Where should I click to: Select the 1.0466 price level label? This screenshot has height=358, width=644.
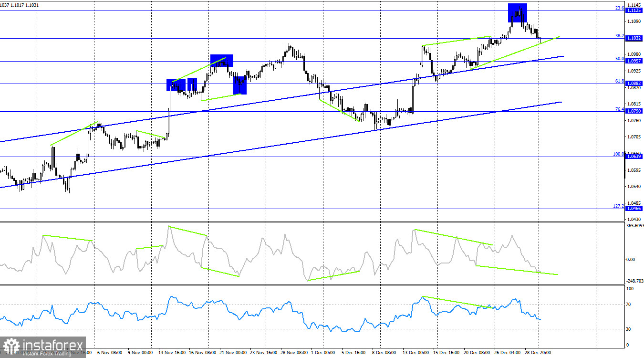point(634,209)
